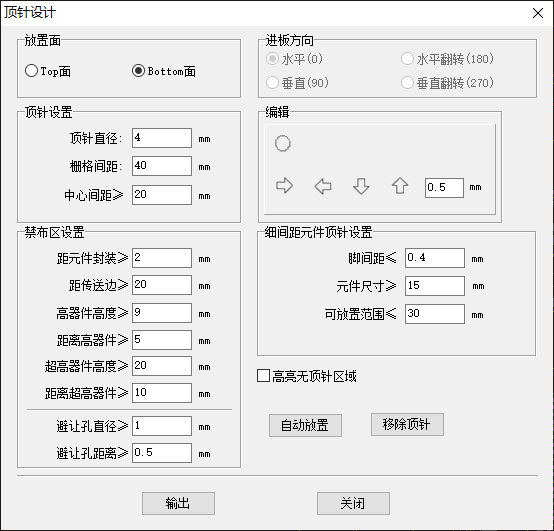Focus the 高器件高度 input field
The width and height of the screenshot is (554, 531).
(x=162, y=313)
